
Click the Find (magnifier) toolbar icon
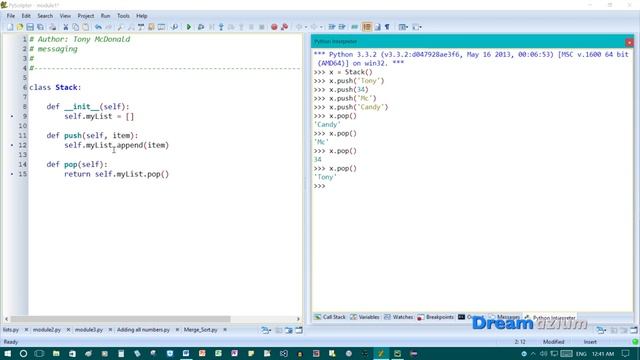tap(120, 27)
